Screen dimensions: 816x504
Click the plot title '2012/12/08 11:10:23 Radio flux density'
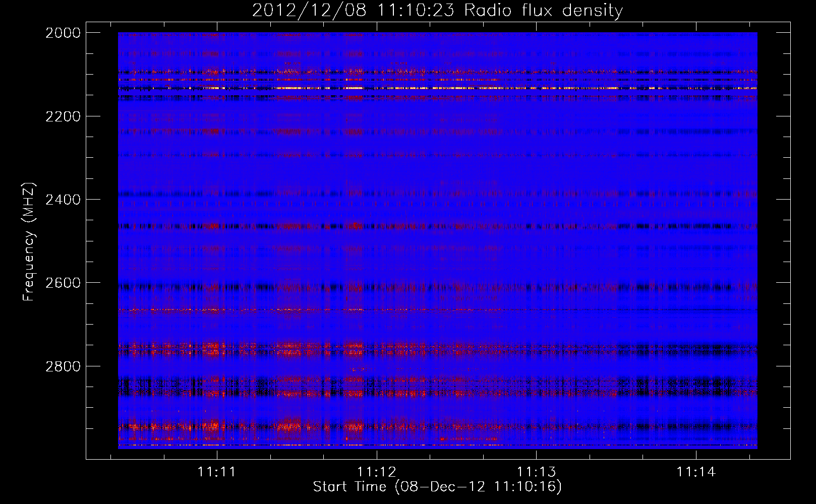(x=437, y=10)
